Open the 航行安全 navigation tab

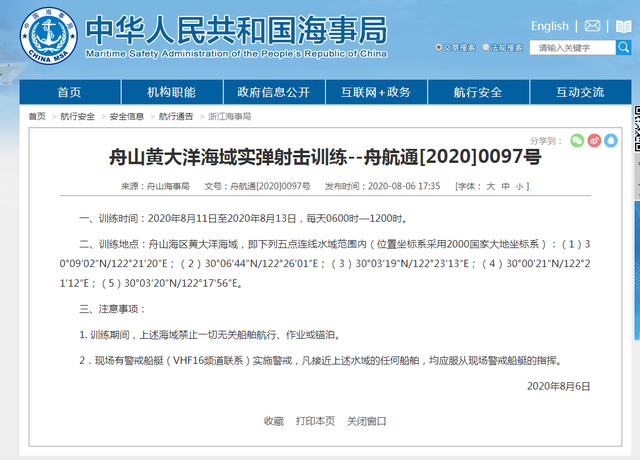point(478,92)
